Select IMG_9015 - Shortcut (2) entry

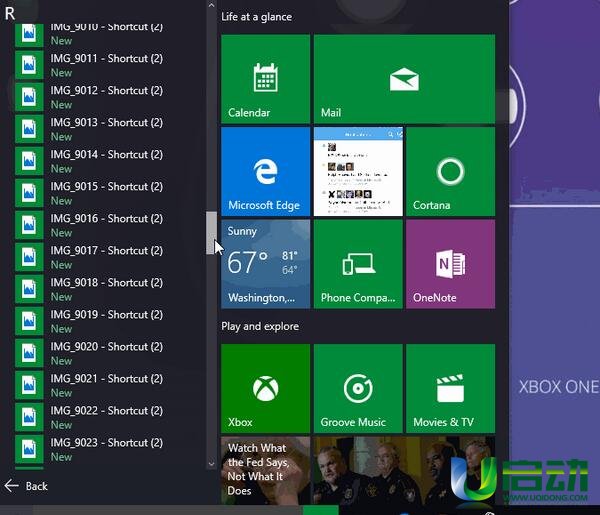tap(109, 193)
